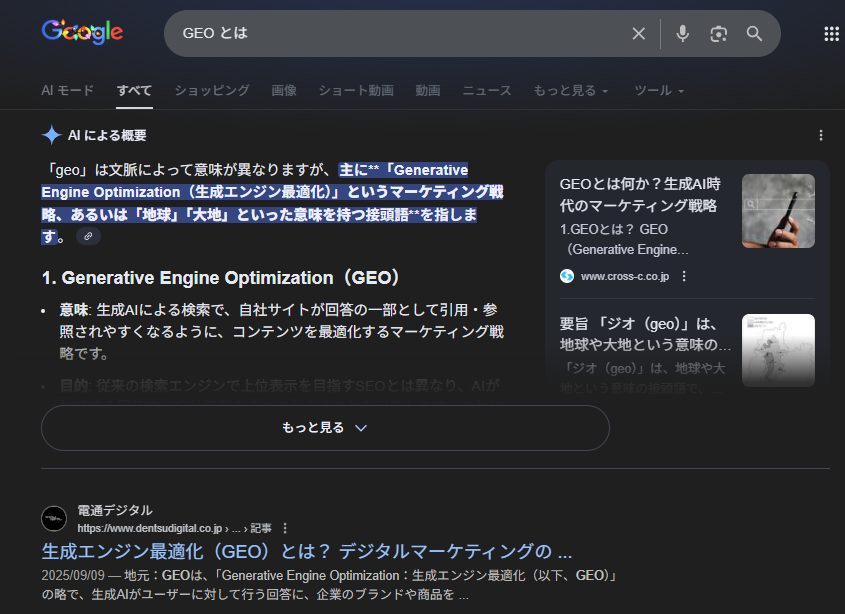
Task: Click the source link chip icon
Action: pos(89,237)
